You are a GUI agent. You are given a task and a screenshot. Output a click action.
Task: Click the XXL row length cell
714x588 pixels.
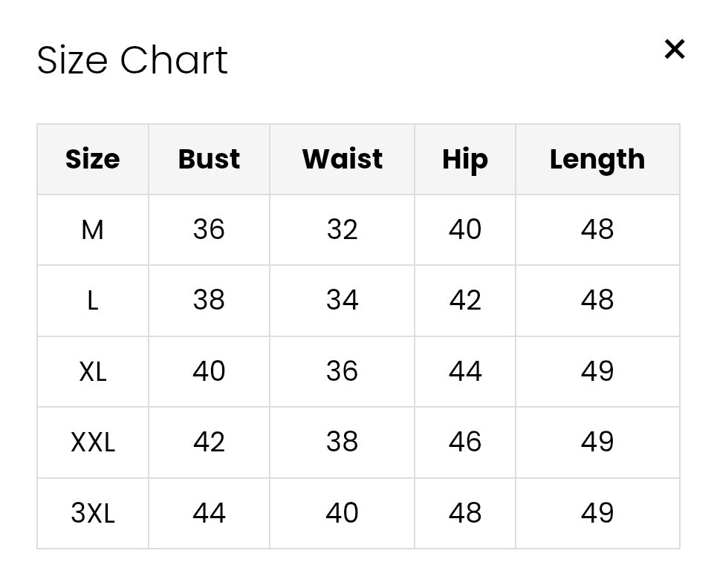click(x=597, y=442)
